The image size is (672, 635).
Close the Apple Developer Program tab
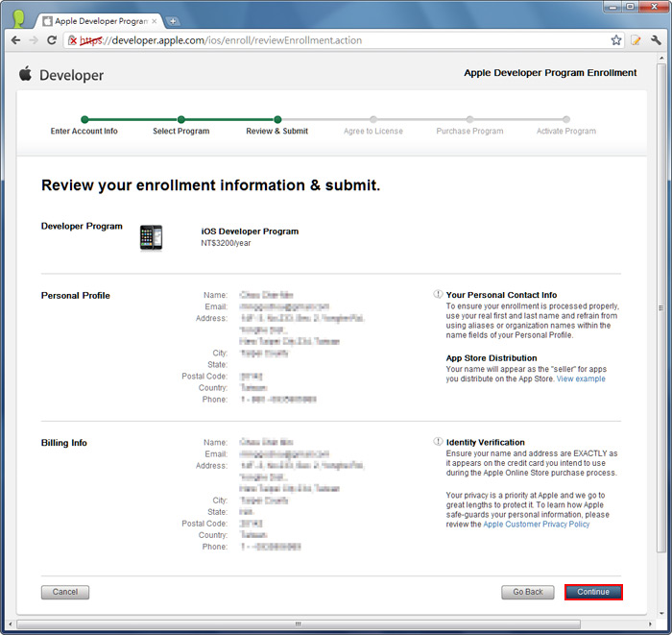tap(155, 21)
